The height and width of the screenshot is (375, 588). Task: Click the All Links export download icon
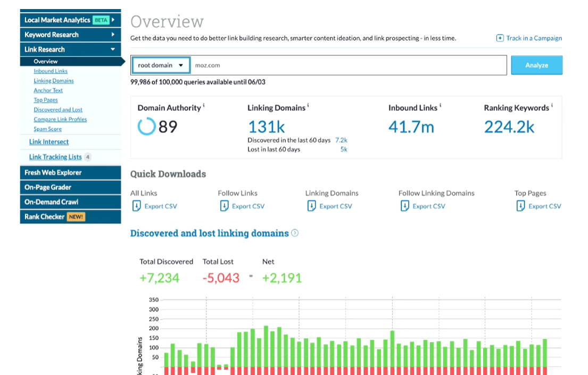click(136, 206)
